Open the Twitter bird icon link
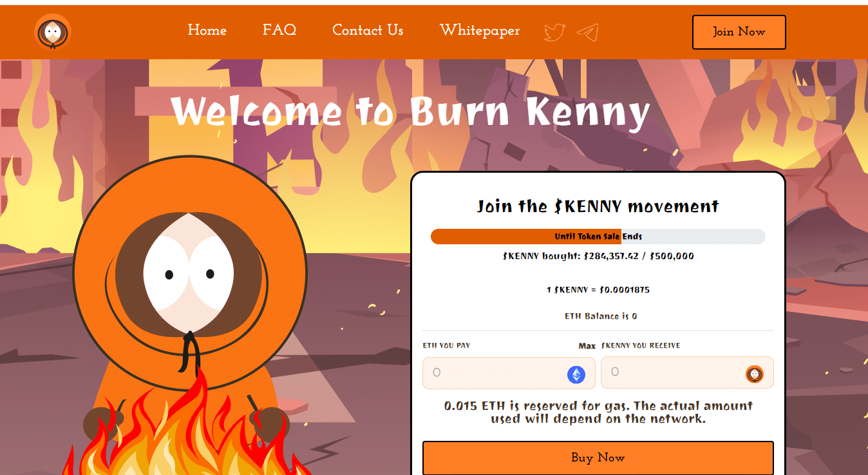868x475 pixels. click(554, 32)
